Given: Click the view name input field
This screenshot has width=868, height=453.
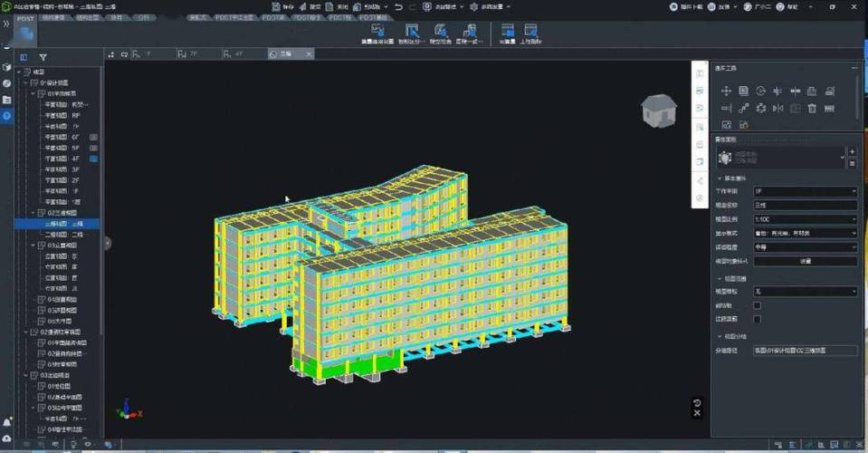Looking at the screenshot, I should (805, 206).
